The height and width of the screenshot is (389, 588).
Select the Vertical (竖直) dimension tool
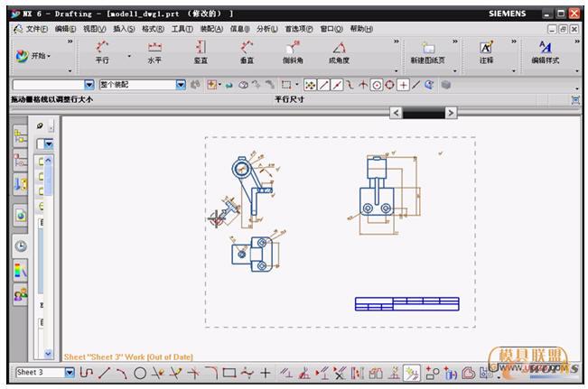[x=200, y=51]
